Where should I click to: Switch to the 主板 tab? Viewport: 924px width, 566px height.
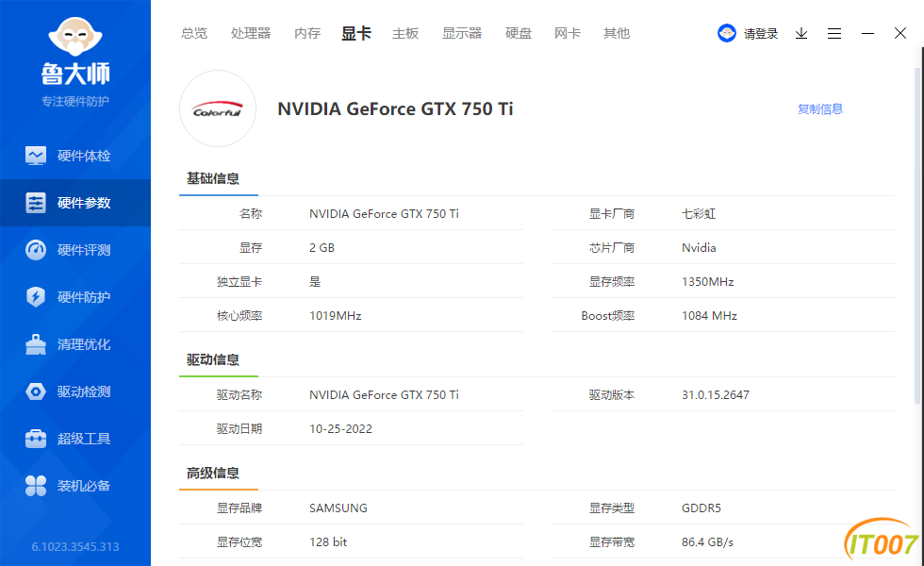click(x=405, y=34)
